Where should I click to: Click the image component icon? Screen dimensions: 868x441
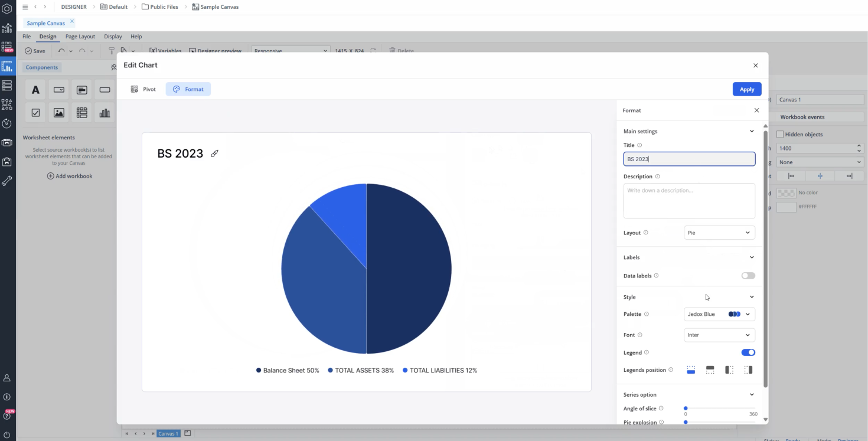click(x=58, y=113)
